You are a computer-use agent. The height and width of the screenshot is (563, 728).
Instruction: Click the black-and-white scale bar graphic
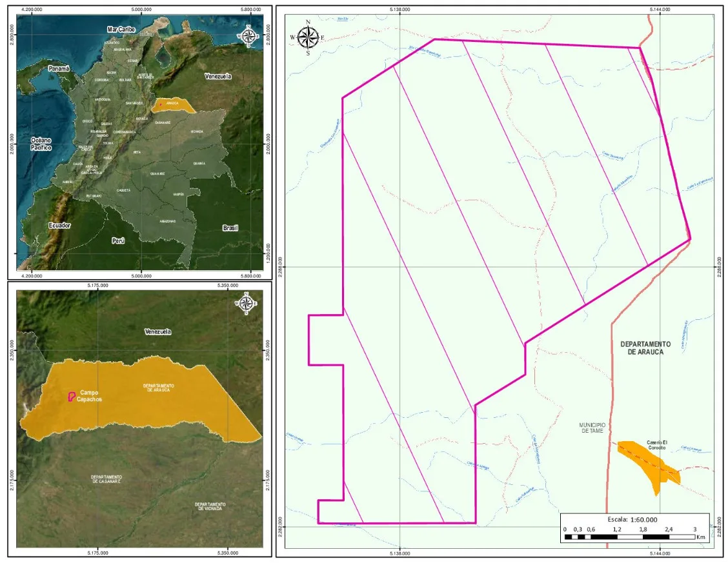tap(630, 537)
